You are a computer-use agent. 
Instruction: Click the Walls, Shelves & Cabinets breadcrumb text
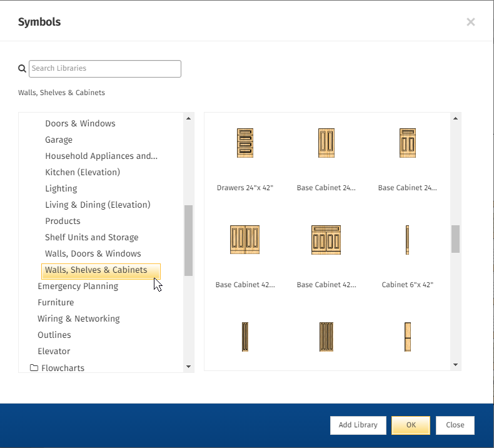61,93
